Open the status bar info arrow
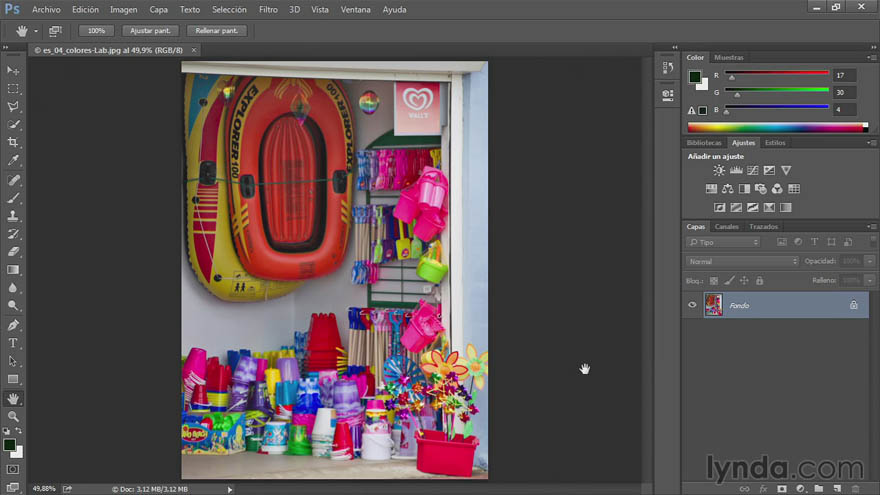 pyautogui.click(x=230, y=489)
